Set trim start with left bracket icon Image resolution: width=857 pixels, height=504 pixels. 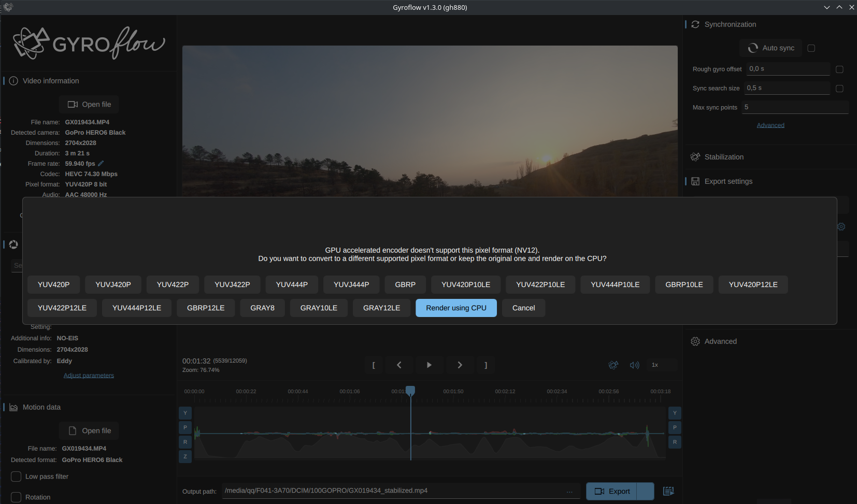tap(374, 365)
